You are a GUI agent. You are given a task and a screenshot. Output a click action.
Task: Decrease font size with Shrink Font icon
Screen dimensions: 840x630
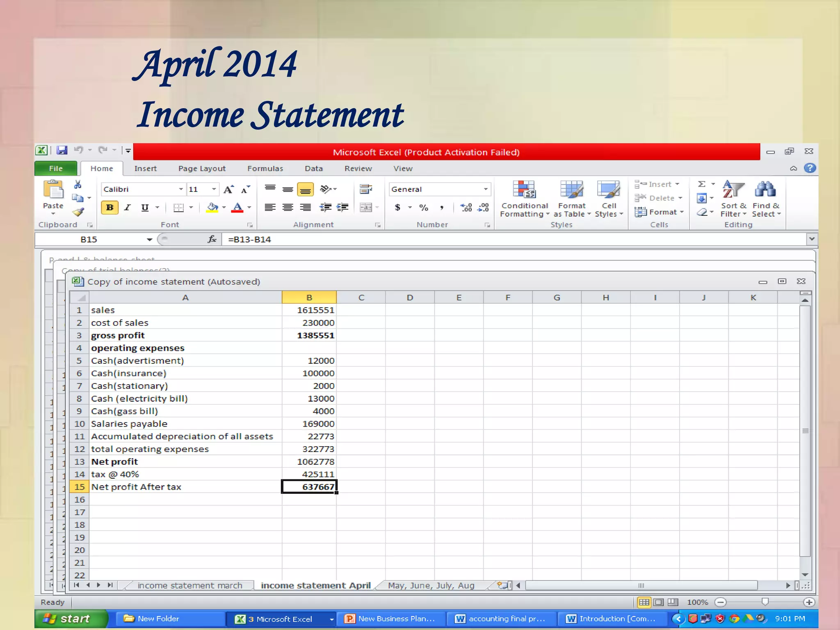click(245, 189)
